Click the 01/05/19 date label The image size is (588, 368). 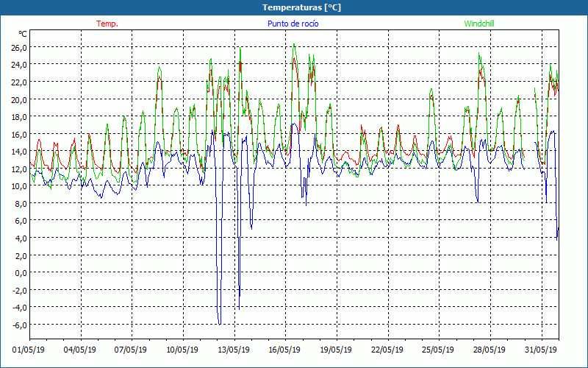coord(29,350)
